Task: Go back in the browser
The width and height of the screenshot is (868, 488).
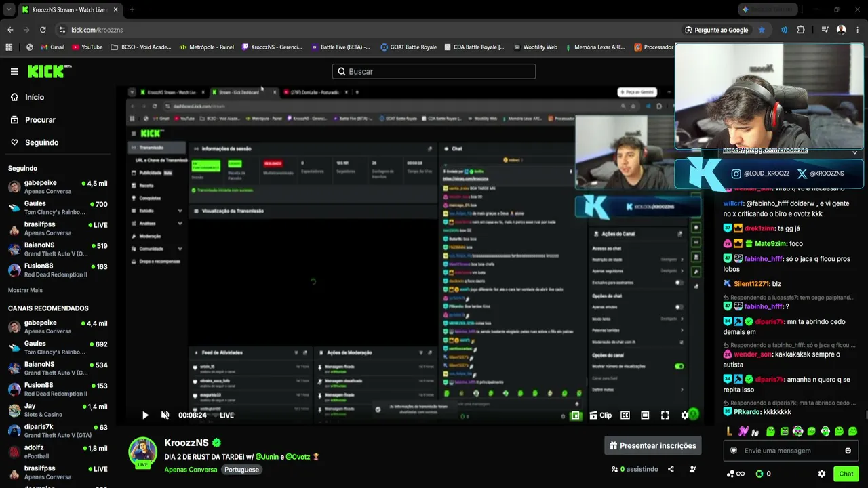Action: (x=10, y=30)
